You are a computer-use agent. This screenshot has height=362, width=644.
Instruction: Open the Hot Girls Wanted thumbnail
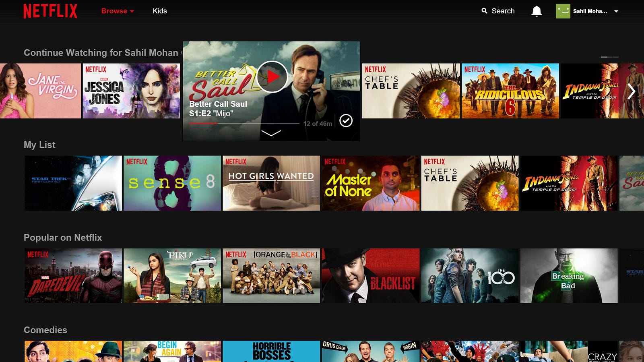271,183
